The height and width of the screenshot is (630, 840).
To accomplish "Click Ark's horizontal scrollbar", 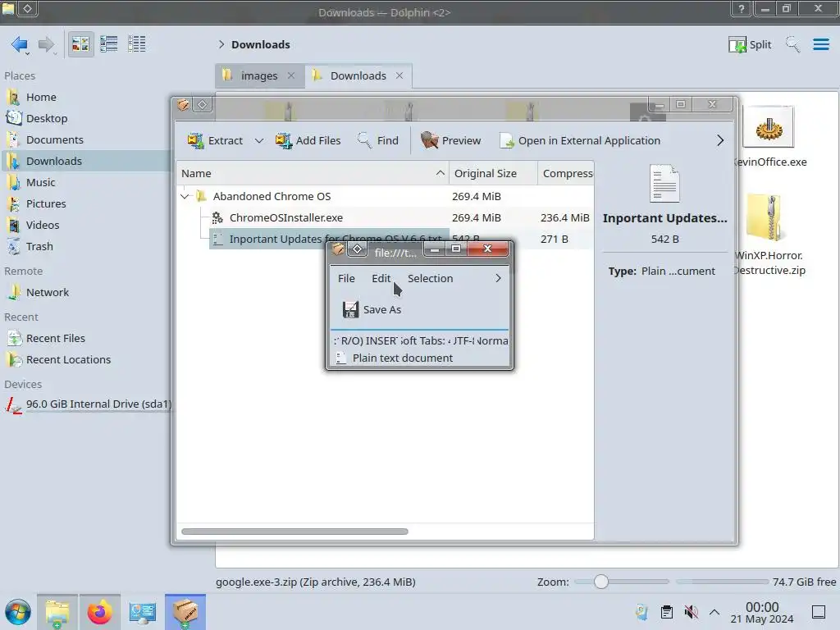I will 294,532.
